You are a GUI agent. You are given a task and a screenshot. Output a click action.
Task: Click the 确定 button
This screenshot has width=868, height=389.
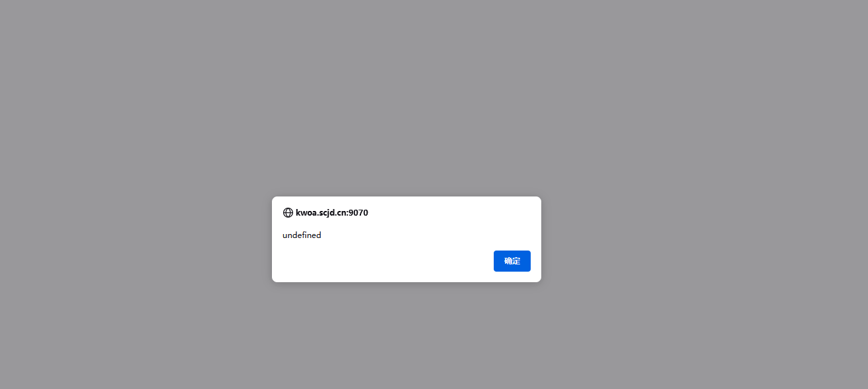click(512, 261)
